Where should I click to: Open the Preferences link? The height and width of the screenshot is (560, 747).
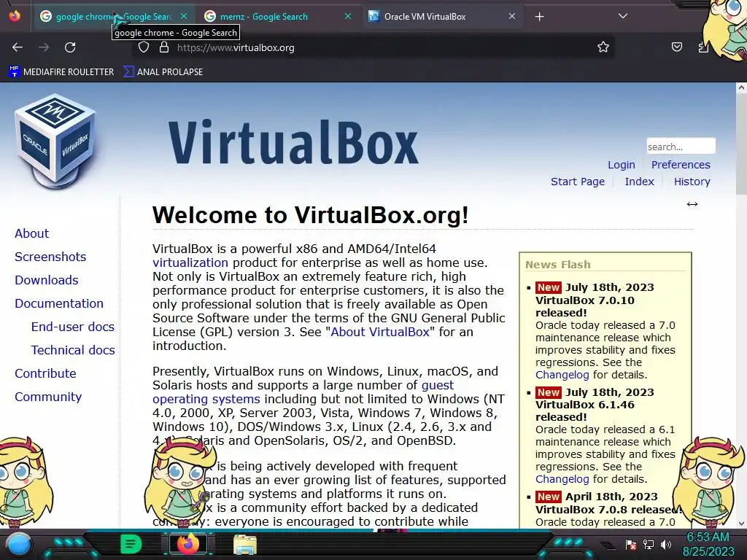[681, 165]
